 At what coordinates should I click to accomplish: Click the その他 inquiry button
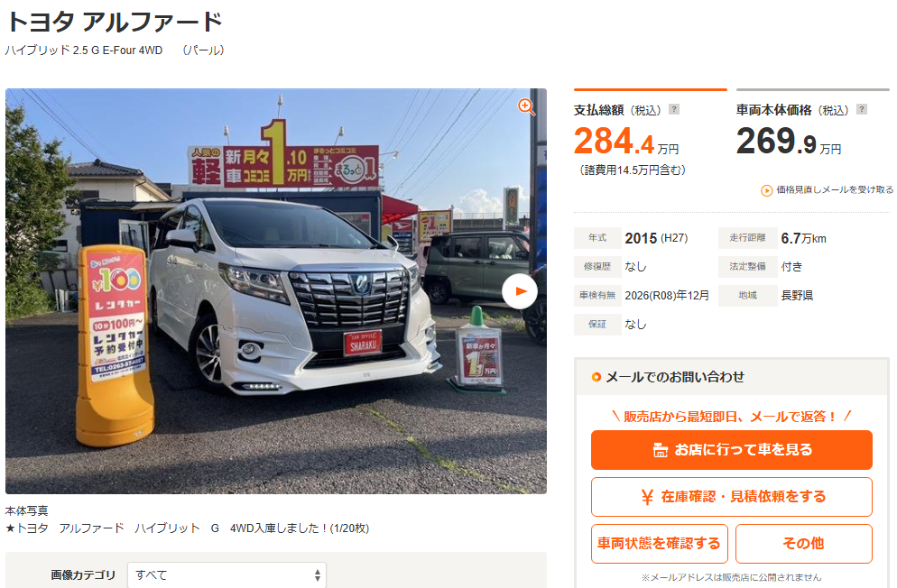(x=804, y=544)
